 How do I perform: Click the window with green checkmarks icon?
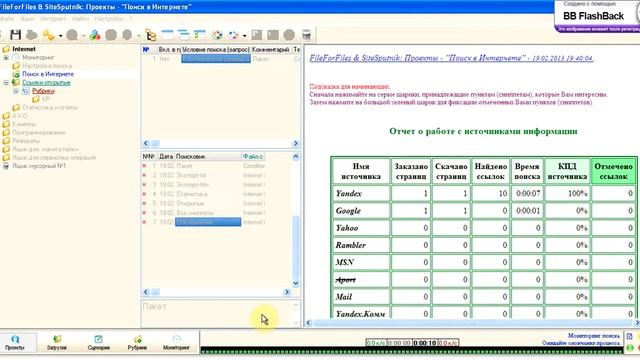click(200, 35)
